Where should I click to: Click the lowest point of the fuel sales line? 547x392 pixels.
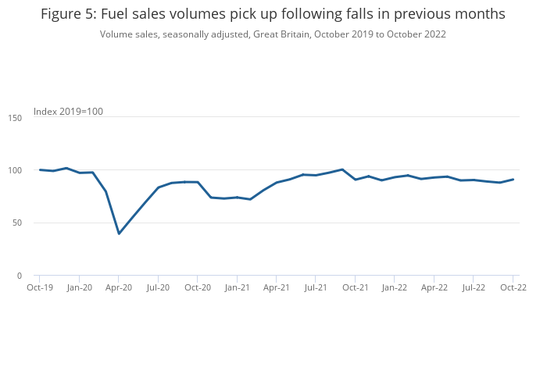tap(119, 233)
